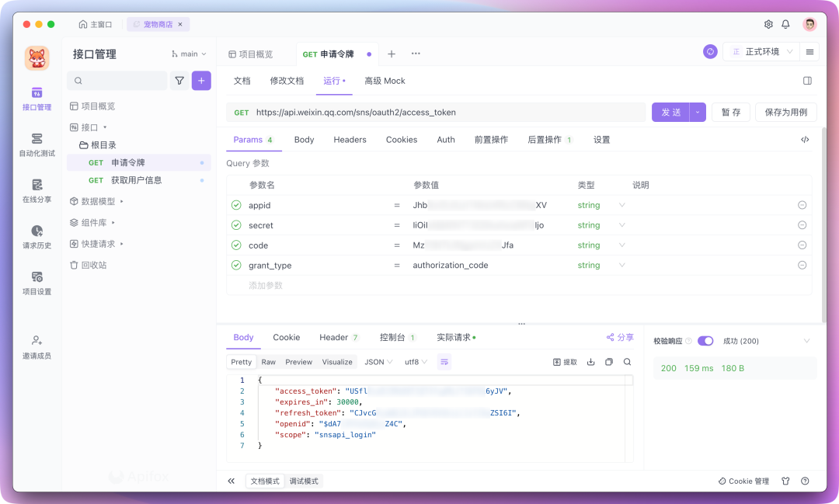Click the purple plus button to add an interface

tap(201, 81)
